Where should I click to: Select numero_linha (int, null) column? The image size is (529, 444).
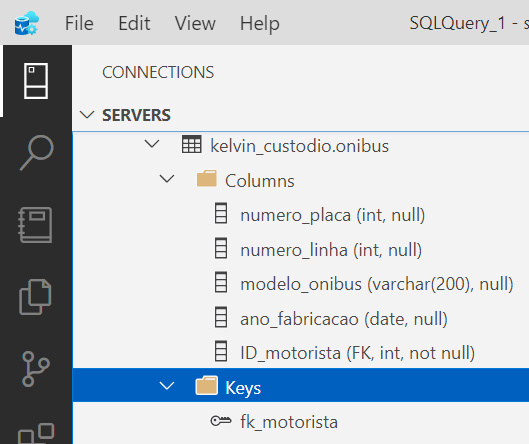click(331, 250)
